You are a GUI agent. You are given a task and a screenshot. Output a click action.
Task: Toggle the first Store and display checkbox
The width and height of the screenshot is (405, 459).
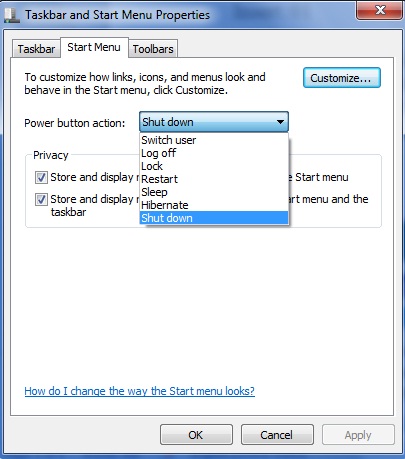[x=41, y=177]
